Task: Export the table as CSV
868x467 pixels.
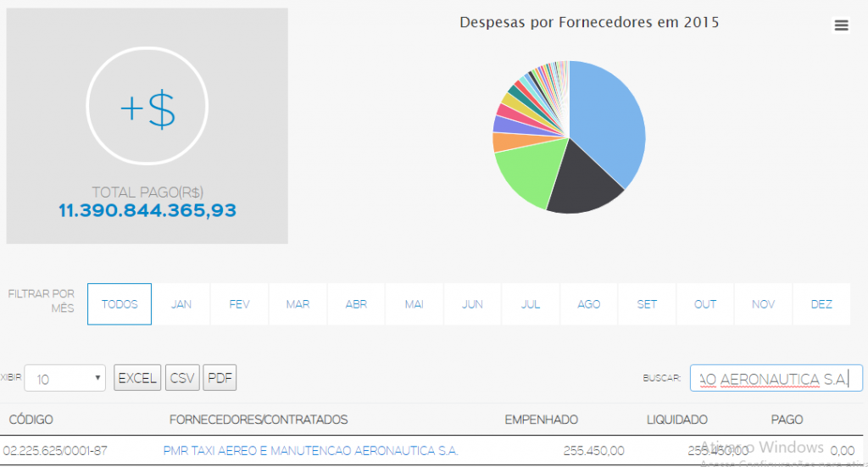Action: pyautogui.click(x=182, y=378)
